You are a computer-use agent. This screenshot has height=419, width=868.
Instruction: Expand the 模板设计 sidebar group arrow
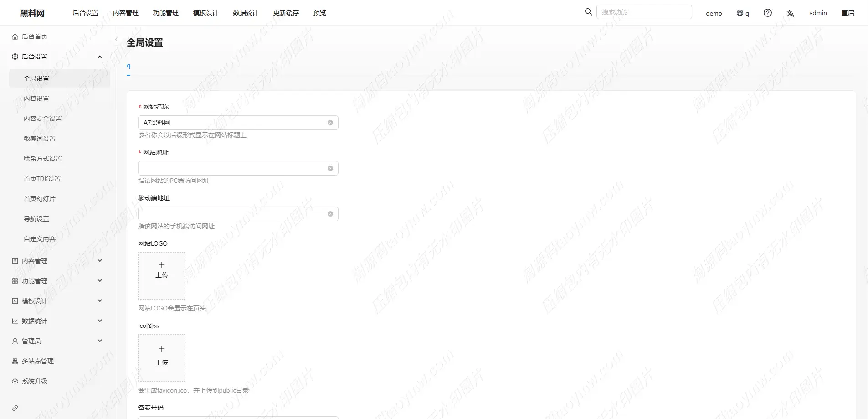coord(100,301)
